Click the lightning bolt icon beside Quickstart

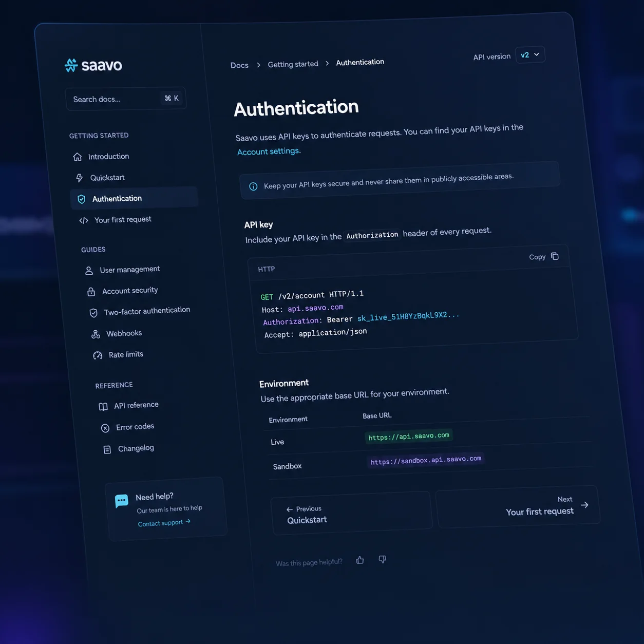79,178
